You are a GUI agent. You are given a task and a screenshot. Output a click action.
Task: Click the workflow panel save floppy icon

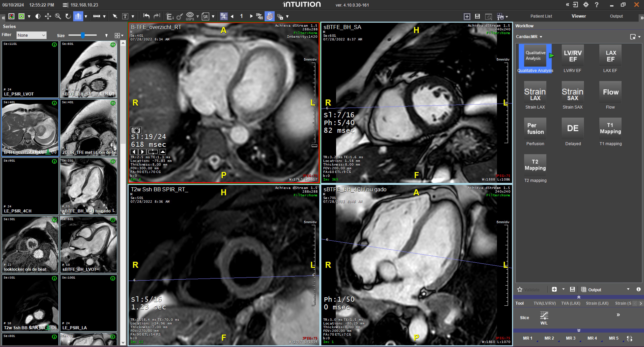pos(572,289)
